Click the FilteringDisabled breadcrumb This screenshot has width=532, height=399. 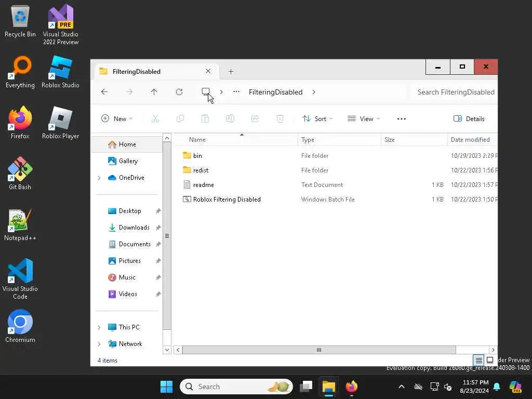275,92
